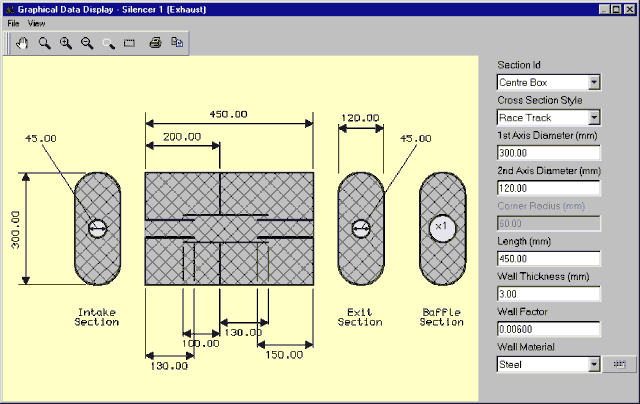This screenshot has width=640, height=404.
Task: Click the Baffle Section x1 hole
Action: [442, 228]
